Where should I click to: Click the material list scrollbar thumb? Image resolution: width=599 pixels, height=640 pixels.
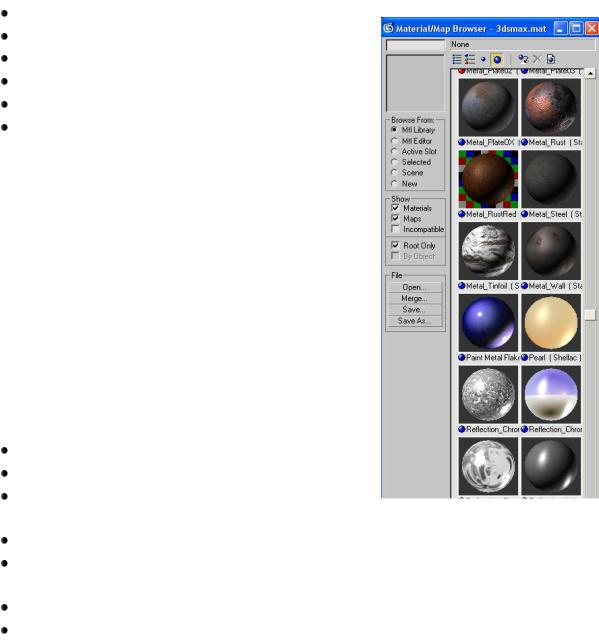(590, 315)
